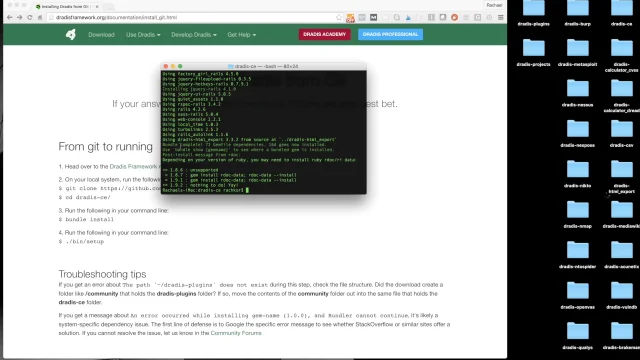Click the "From git to running" heading

coord(105,147)
